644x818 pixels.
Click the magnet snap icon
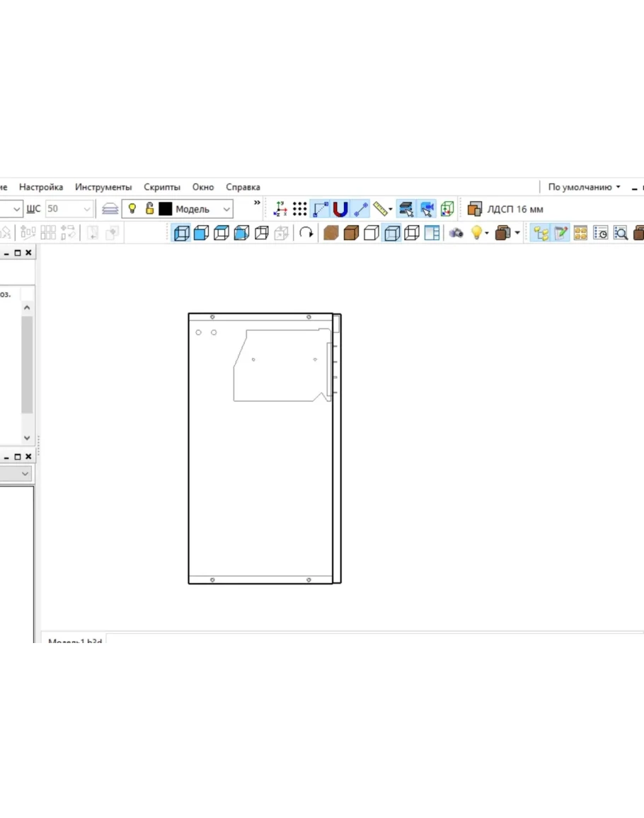coord(340,209)
